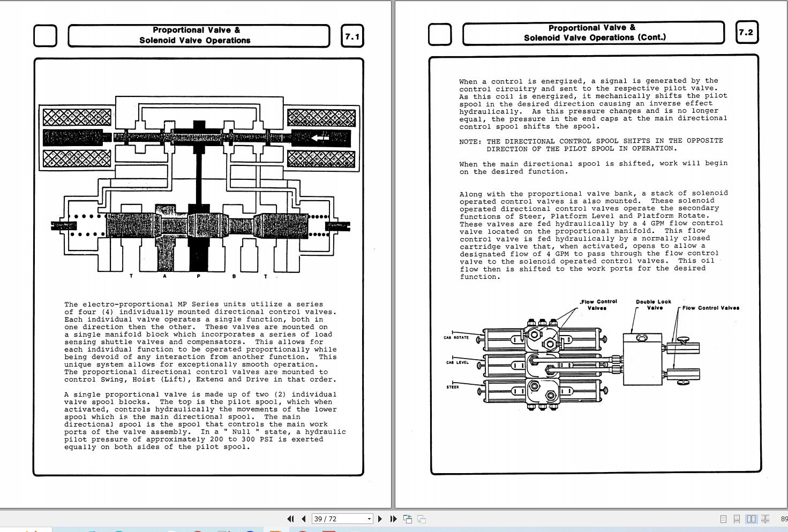The width and height of the screenshot is (788, 532).
Task: Click the 'CAB LEVEL' label in diagram
Action: coord(457,362)
